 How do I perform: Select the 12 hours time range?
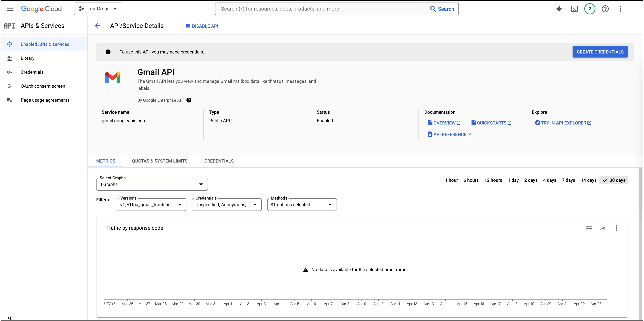pos(493,180)
